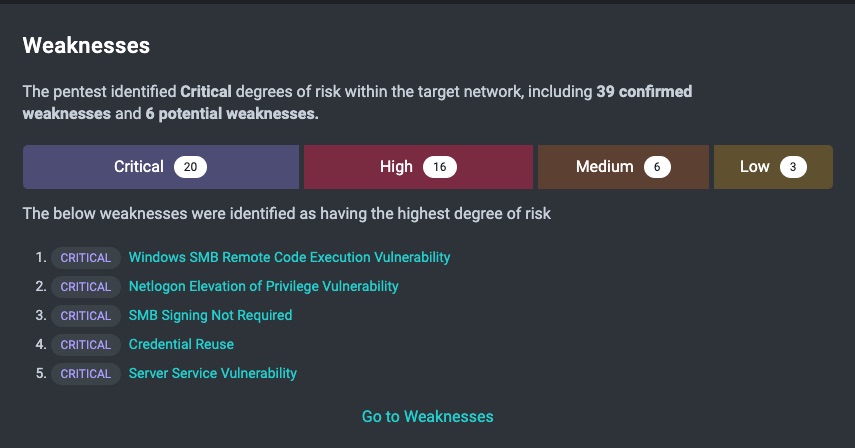Image resolution: width=855 pixels, height=448 pixels.
Task: Open SMB Signing Not Required weakness
Action: click(210, 315)
